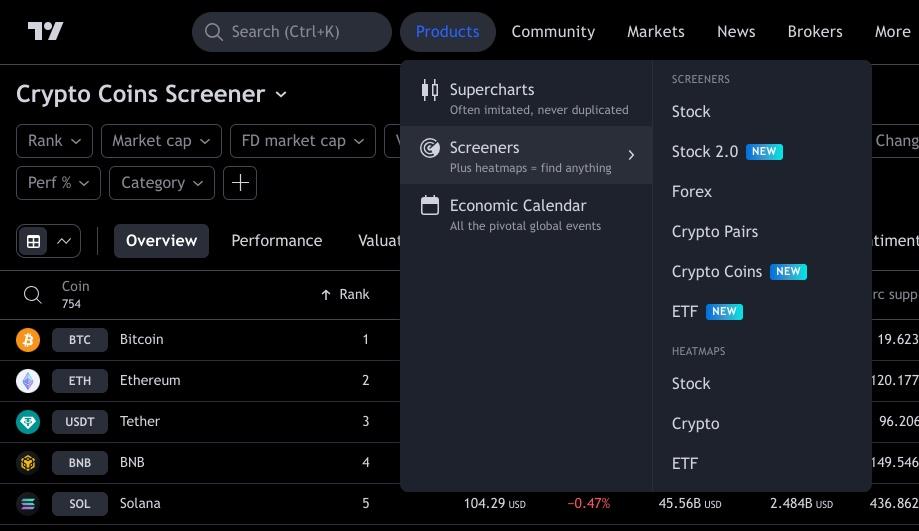Click the BNB coin logo
Viewport: 919px width, 531px height.
(x=28, y=463)
